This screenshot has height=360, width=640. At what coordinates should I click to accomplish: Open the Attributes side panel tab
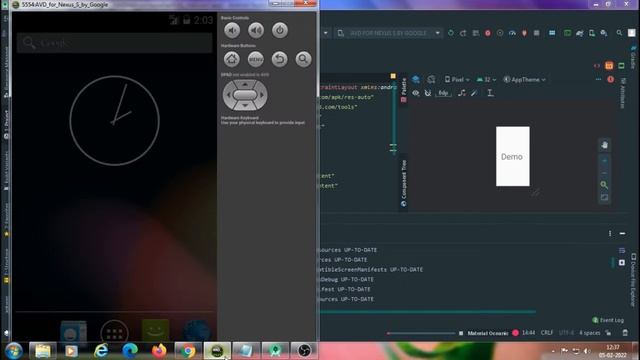pyautogui.click(x=622, y=93)
